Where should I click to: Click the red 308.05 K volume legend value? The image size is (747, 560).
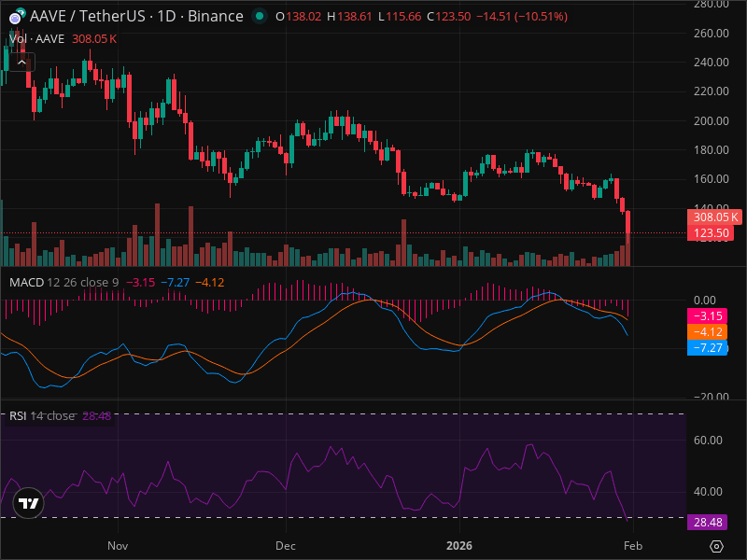pyautogui.click(x=94, y=39)
